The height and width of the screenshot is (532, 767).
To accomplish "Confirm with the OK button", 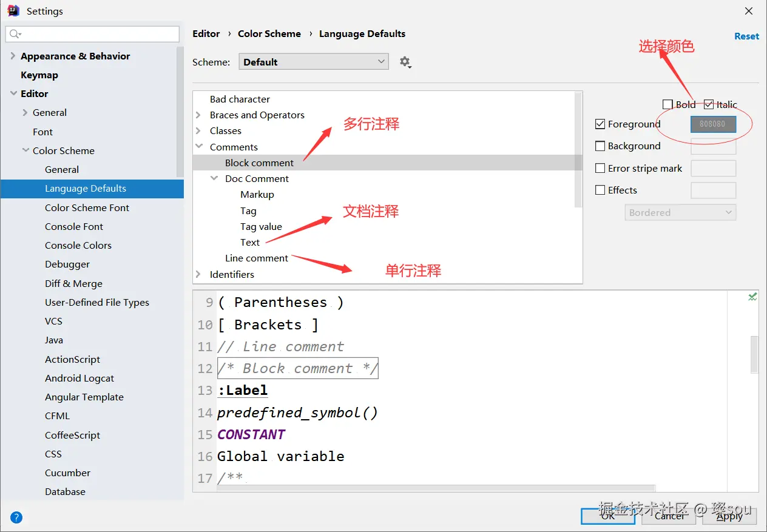I will [608, 516].
